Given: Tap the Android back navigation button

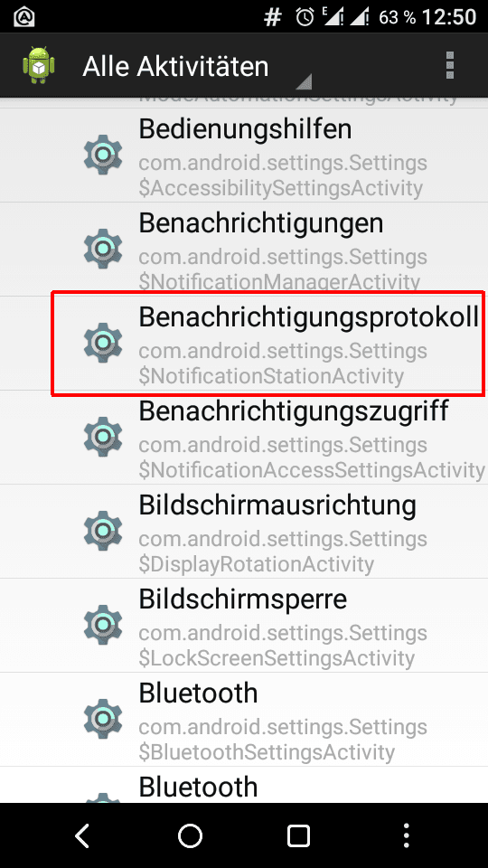Looking at the screenshot, I should [x=82, y=835].
